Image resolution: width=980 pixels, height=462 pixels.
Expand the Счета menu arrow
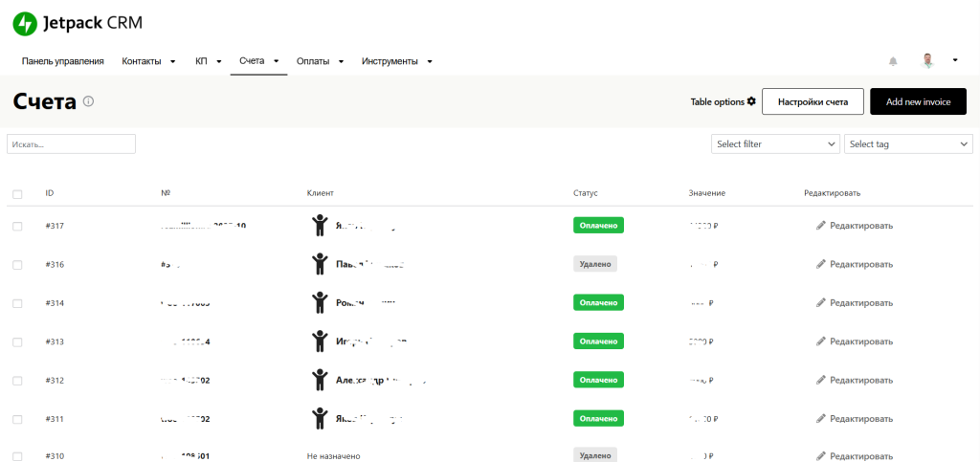276,61
